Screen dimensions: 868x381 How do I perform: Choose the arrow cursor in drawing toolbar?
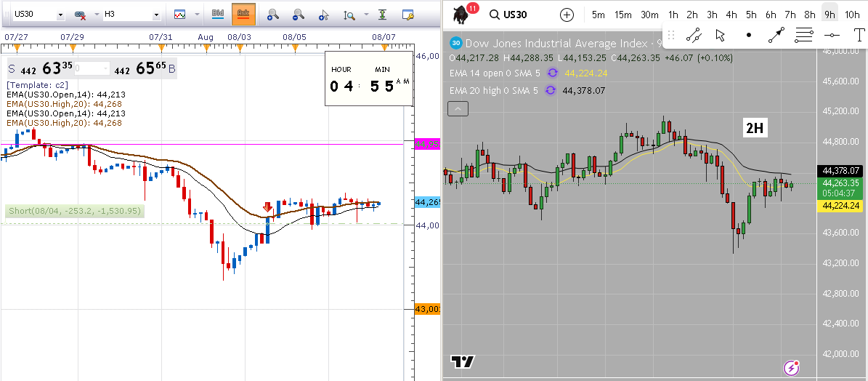tap(720, 35)
